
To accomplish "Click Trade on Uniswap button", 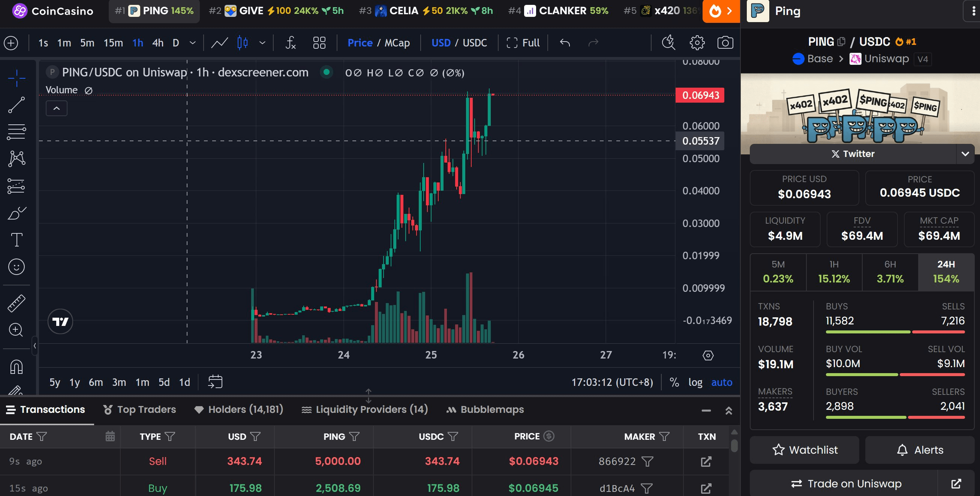I will pos(846,484).
